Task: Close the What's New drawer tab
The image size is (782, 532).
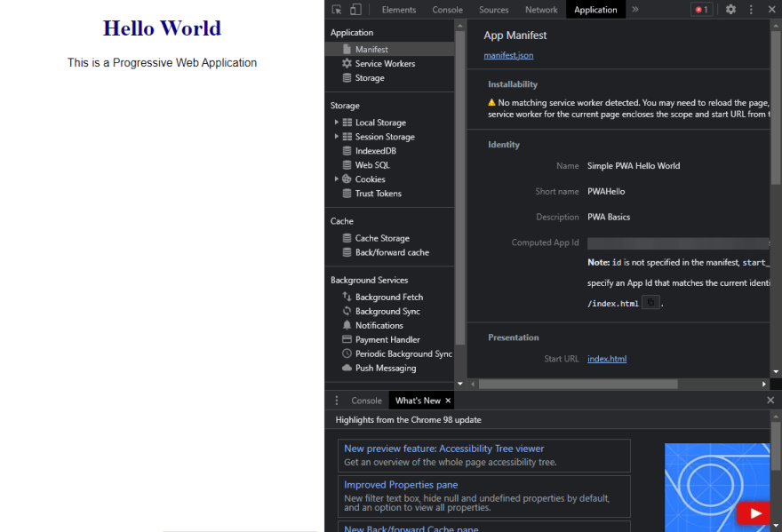Action: point(448,401)
